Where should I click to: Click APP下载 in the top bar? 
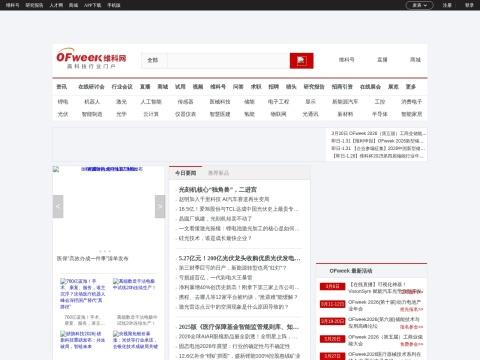[93, 5]
